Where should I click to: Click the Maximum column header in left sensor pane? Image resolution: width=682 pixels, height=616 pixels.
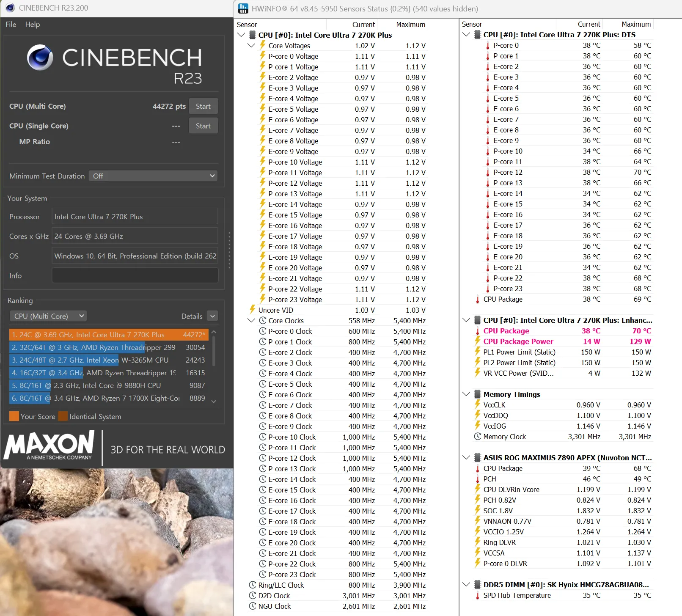click(x=410, y=25)
